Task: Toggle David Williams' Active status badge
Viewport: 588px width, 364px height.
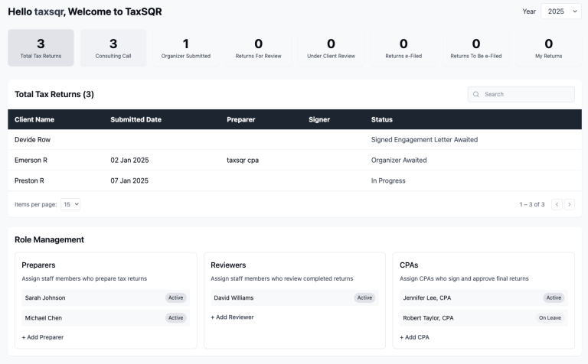Action: [x=364, y=297]
